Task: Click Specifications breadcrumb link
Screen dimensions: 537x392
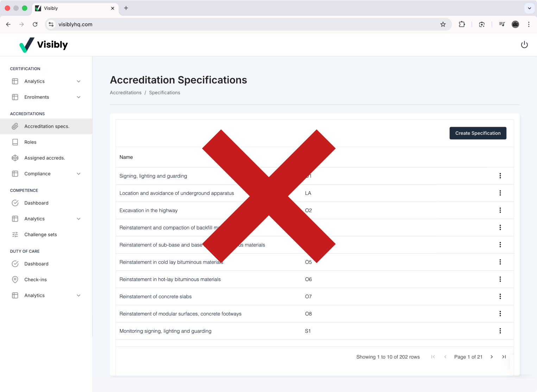Action: (x=164, y=93)
